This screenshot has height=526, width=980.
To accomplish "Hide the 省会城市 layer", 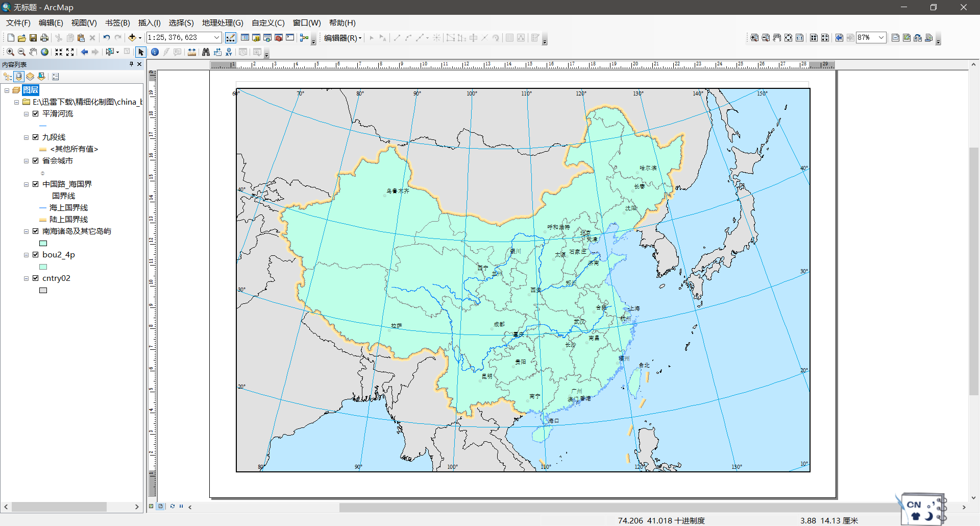I will (x=36, y=160).
